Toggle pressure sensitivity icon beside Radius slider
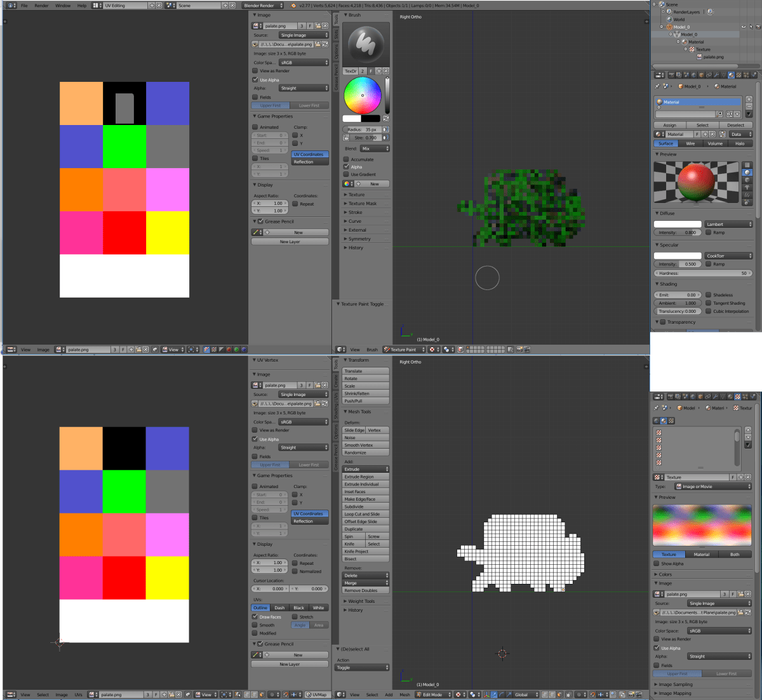This screenshot has height=700, width=762. [x=385, y=129]
